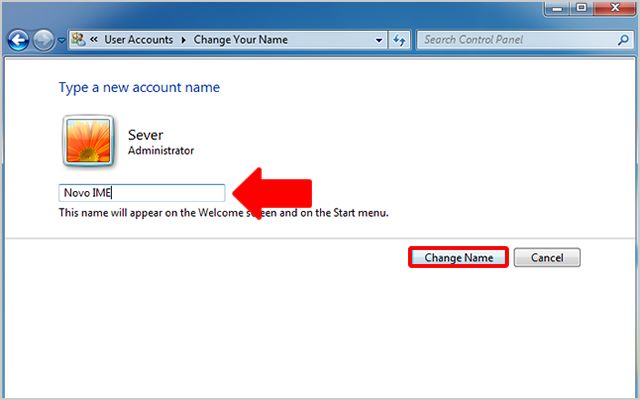This screenshot has width=640, height=400.
Task: Expand the double-chevron breadcrumb overflow
Action: (93, 40)
